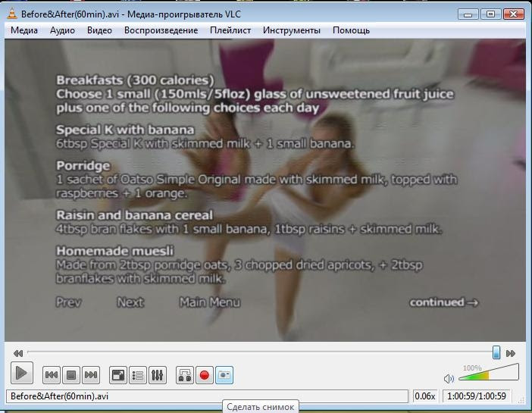Screen dimensions: 532x413
Task: Click the Porridge heading in video
Action: [83, 166]
